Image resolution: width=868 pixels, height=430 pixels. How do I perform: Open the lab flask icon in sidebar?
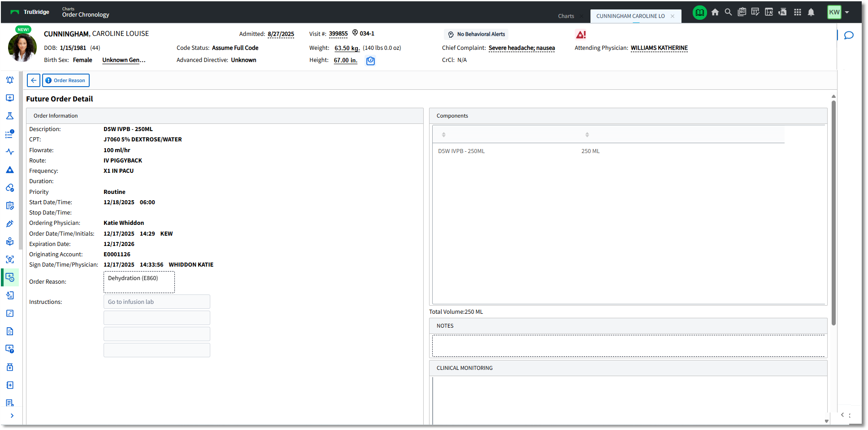pos(10,116)
